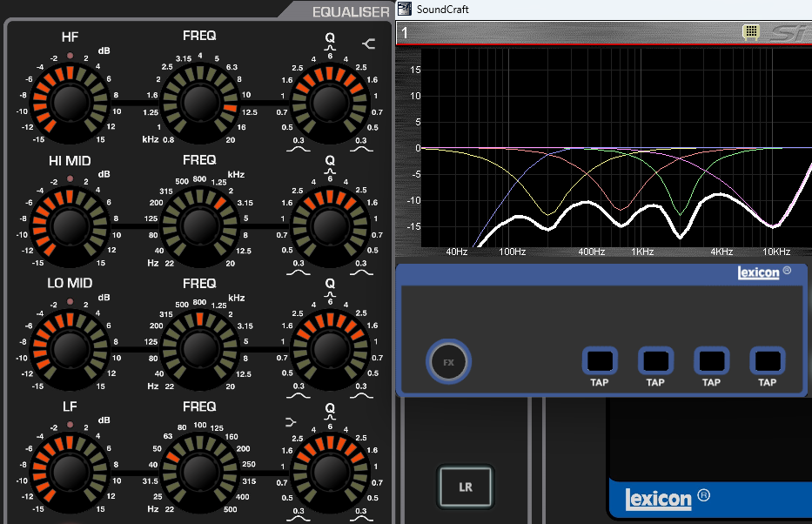Click the first TAP button

click(600, 360)
